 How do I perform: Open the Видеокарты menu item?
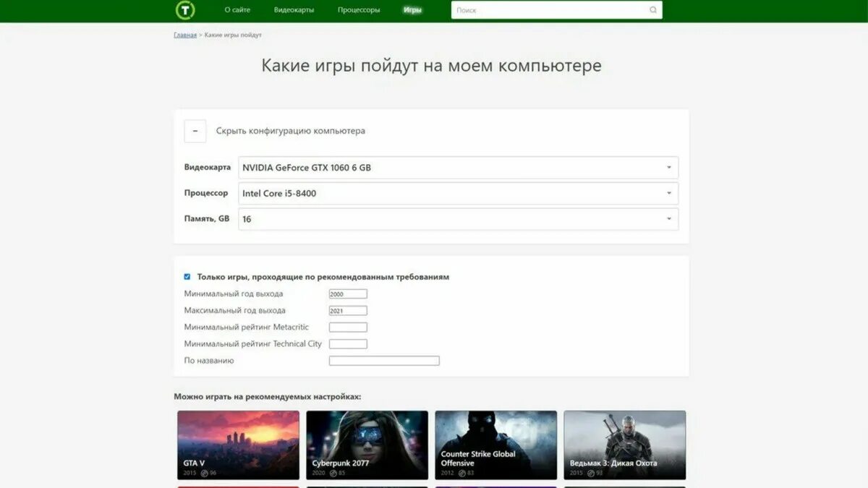pyautogui.click(x=294, y=10)
